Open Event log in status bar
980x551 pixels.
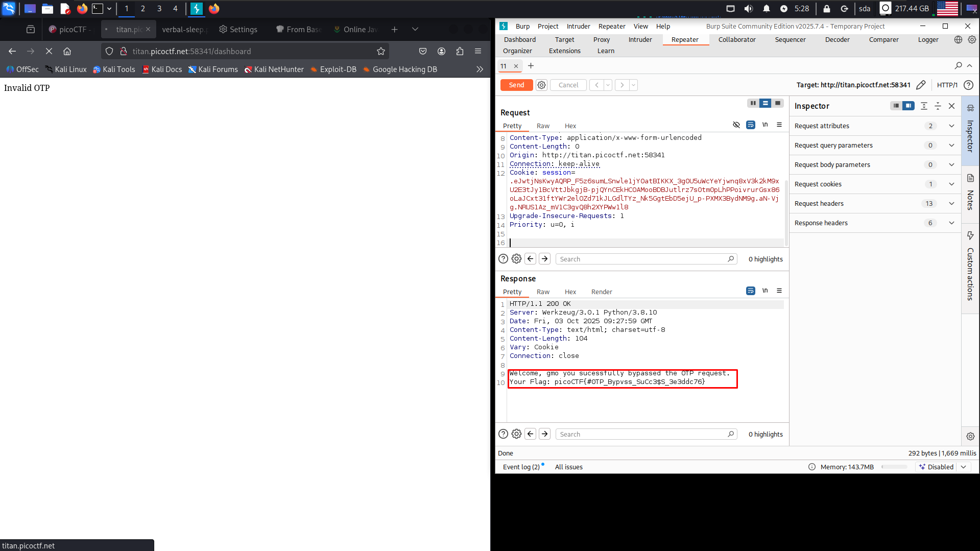coord(521,467)
